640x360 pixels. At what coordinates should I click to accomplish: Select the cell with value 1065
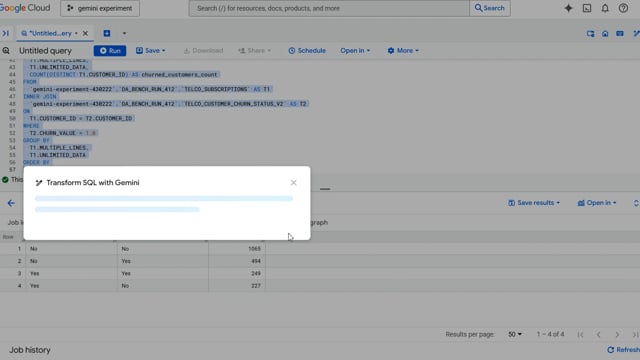coord(237,249)
